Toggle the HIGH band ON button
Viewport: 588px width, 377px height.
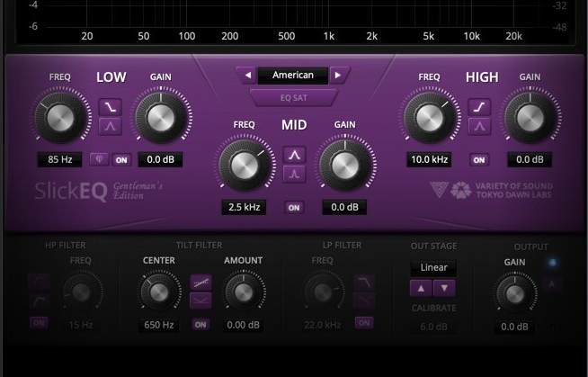click(479, 160)
